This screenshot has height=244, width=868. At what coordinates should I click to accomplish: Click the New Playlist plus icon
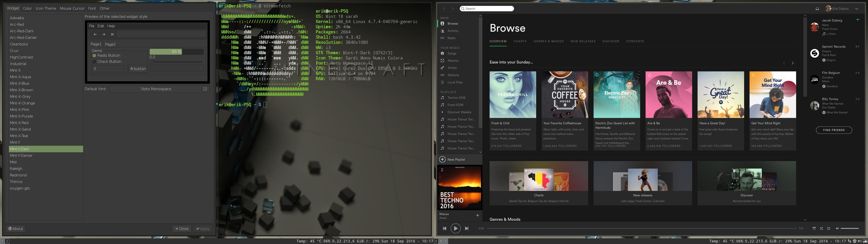point(442,160)
